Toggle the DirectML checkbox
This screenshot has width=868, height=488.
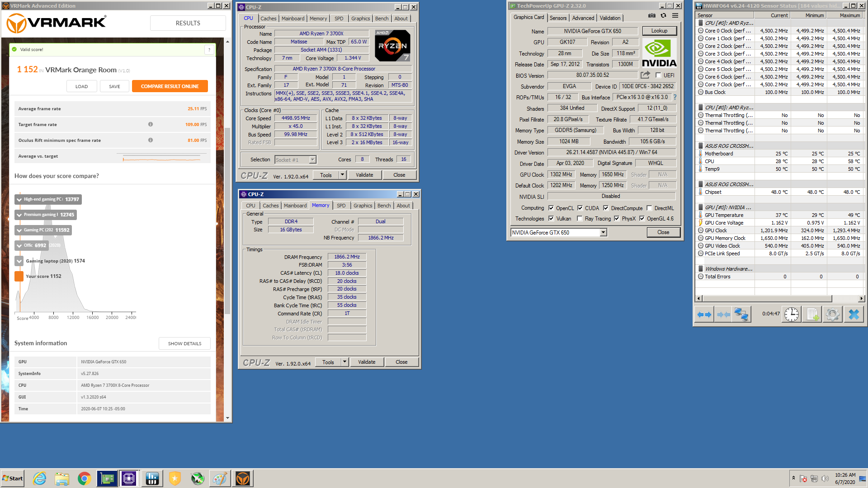tap(649, 208)
